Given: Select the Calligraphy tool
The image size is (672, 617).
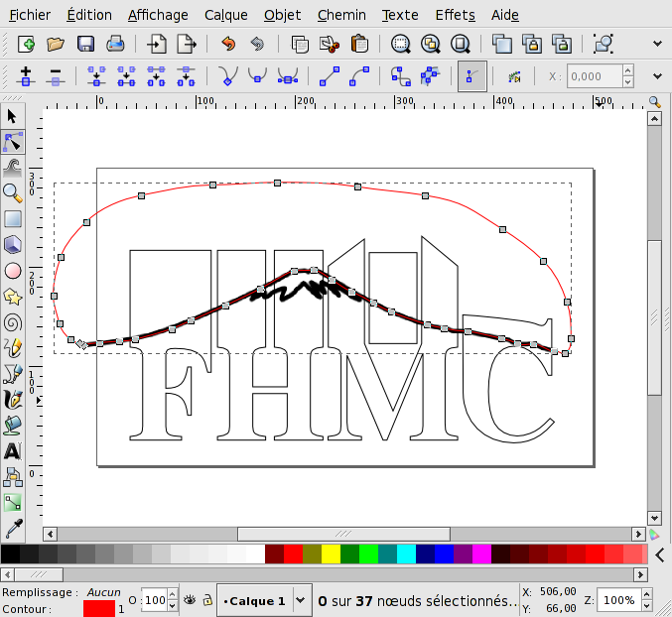Looking at the screenshot, I should (x=13, y=400).
